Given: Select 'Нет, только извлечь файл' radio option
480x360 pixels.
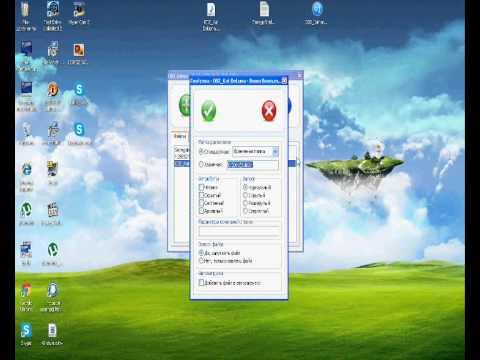Looking at the screenshot, I should (201, 261).
